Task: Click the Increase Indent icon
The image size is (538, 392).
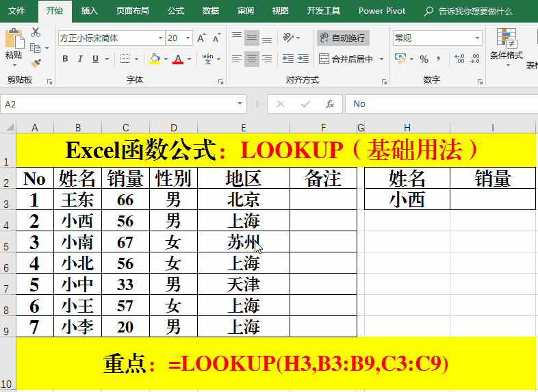Action: pos(303,59)
